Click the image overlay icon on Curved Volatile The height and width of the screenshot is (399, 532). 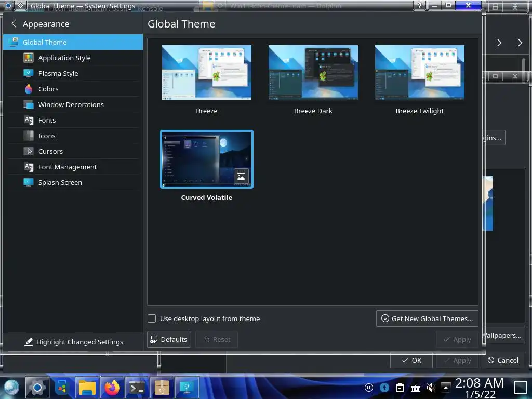(241, 177)
